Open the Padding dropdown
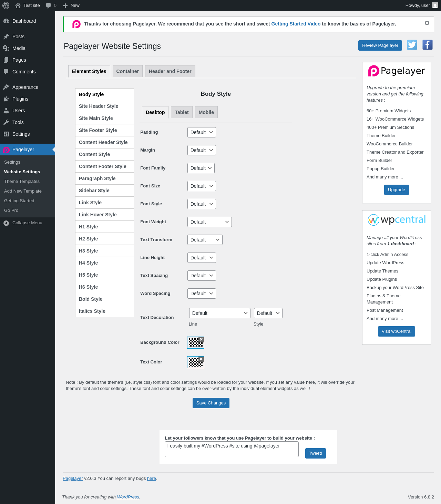Image resolution: width=441 pixels, height=504 pixels. tap(202, 132)
